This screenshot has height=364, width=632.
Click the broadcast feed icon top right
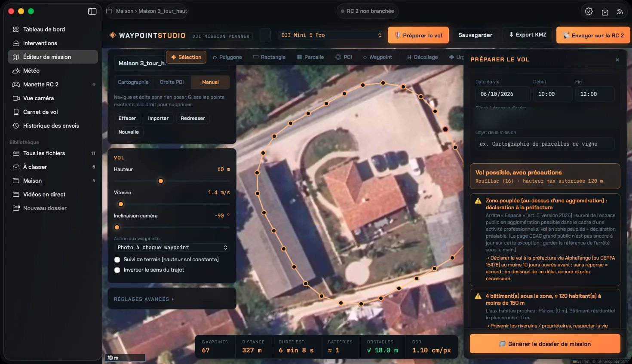pyautogui.click(x=620, y=12)
